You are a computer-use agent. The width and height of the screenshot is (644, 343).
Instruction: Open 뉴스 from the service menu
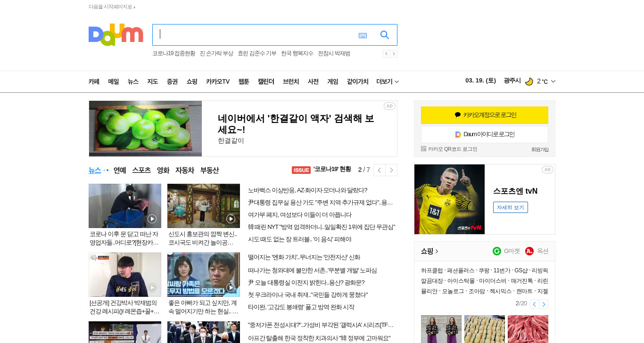133,82
